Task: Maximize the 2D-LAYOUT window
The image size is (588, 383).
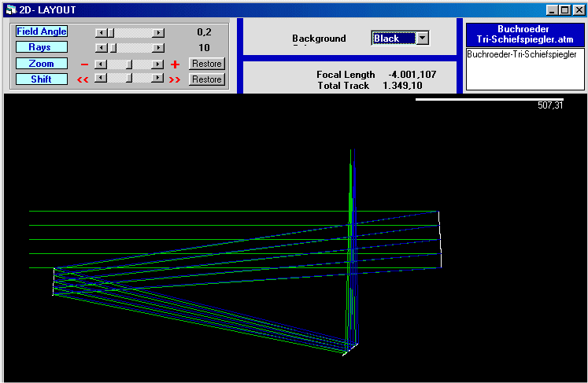Action: pos(564,10)
